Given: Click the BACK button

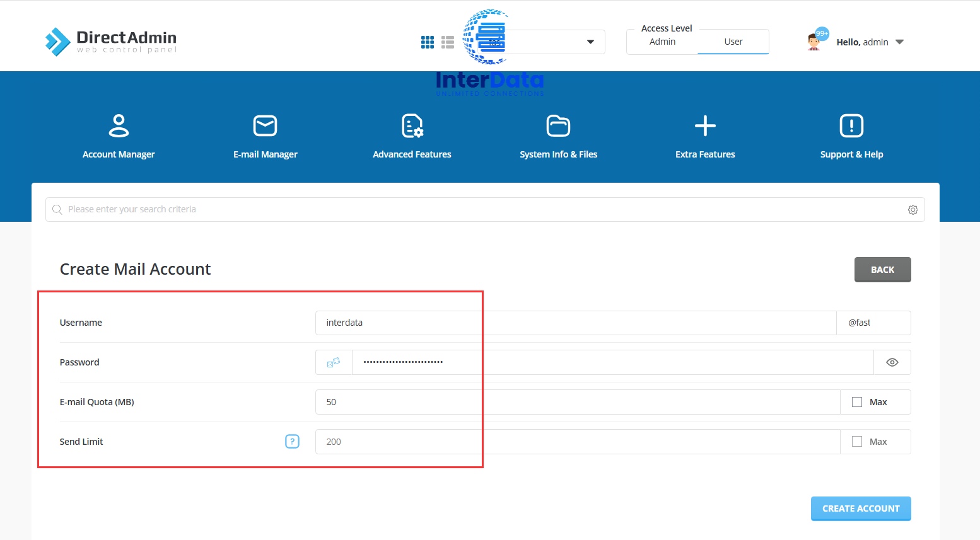Looking at the screenshot, I should [882, 270].
